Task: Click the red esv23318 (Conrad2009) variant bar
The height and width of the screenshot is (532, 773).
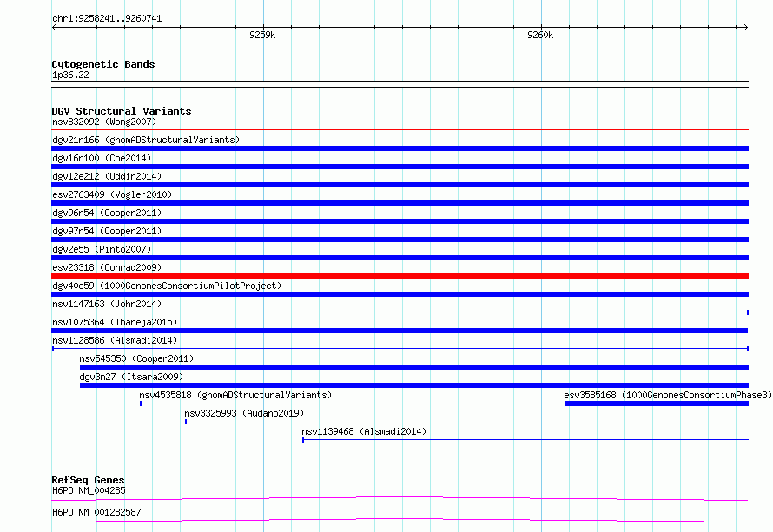Action: pos(400,276)
